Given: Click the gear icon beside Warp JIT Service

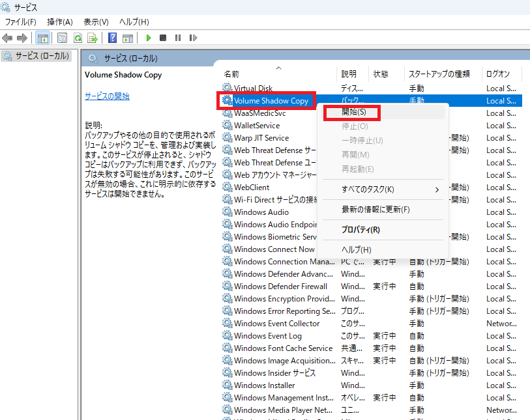Looking at the screenshot, I should (x=227, y=138).
